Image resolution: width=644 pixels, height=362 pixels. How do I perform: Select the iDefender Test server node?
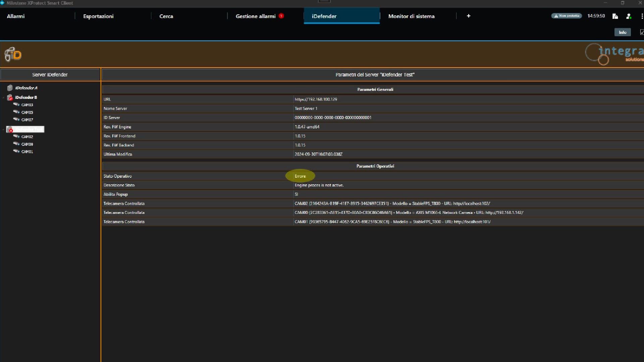coord(29,129)
